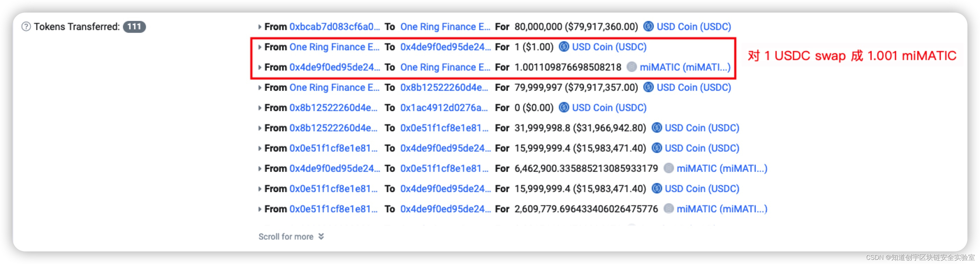Viewport: 980px width, 264px height.
Task: Select amount 6,462,900.335885213085933179
Action: pyautogui.click(x=586, y=169)
